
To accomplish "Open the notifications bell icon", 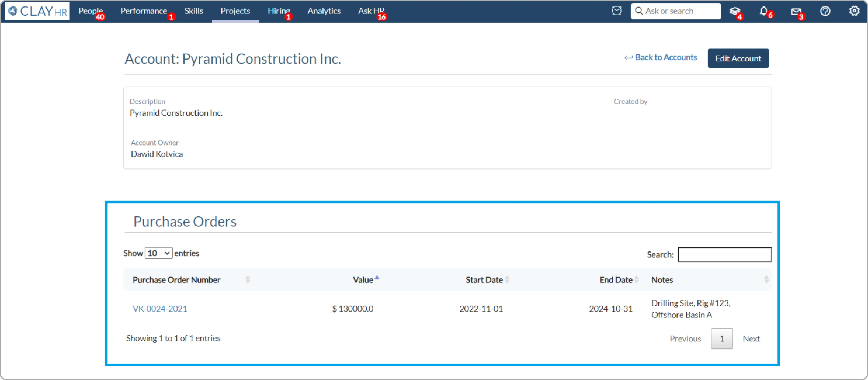I will click(x=764, y=11).
